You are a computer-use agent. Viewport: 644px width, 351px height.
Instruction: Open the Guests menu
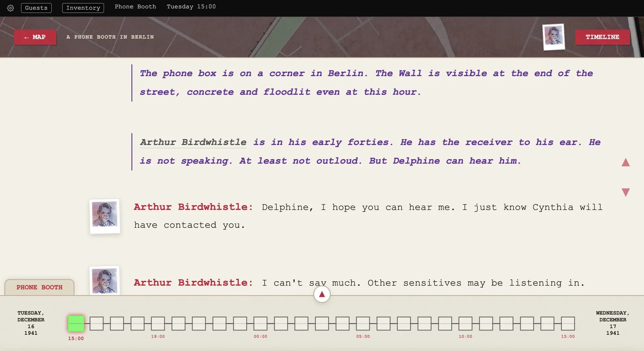36,8
